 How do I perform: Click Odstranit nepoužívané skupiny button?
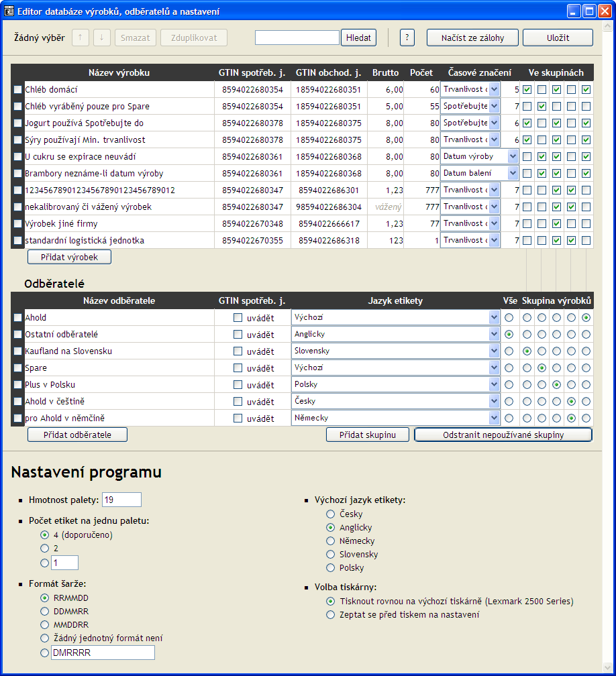(503, 435)
